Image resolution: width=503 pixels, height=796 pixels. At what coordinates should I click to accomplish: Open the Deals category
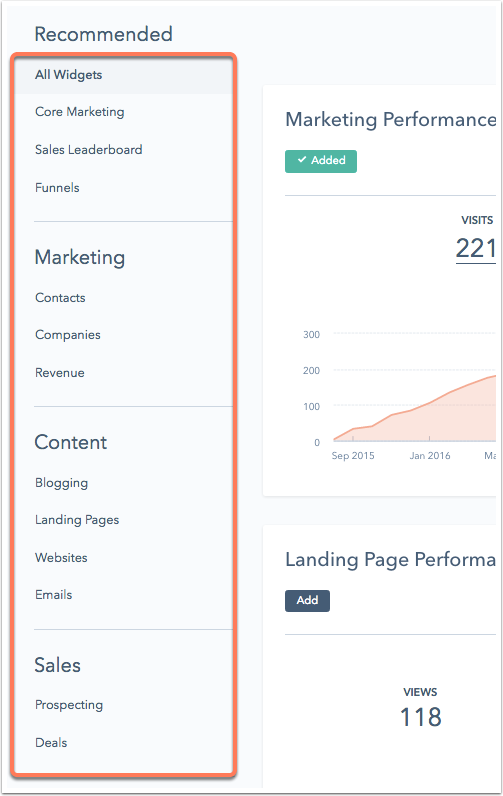point(51,743)
